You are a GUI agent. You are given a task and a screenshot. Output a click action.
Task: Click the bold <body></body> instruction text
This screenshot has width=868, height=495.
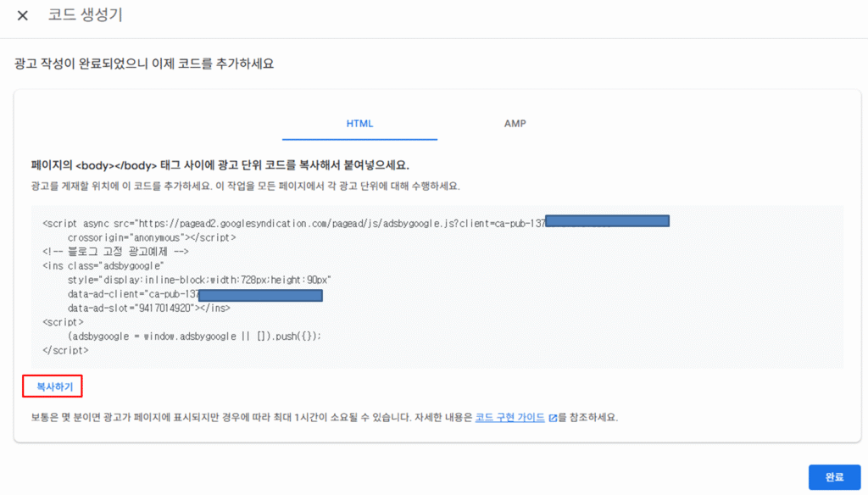(x=220, y=165)
